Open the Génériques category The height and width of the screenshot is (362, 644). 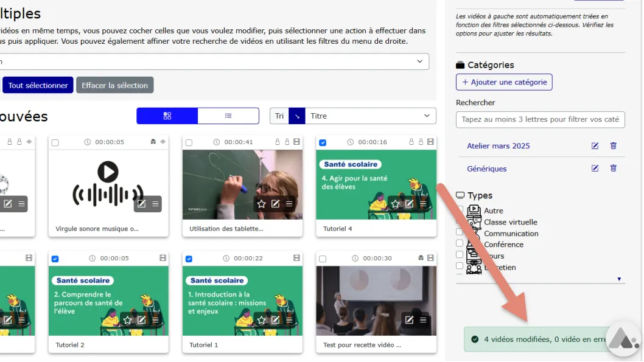(x=487, y=169)
